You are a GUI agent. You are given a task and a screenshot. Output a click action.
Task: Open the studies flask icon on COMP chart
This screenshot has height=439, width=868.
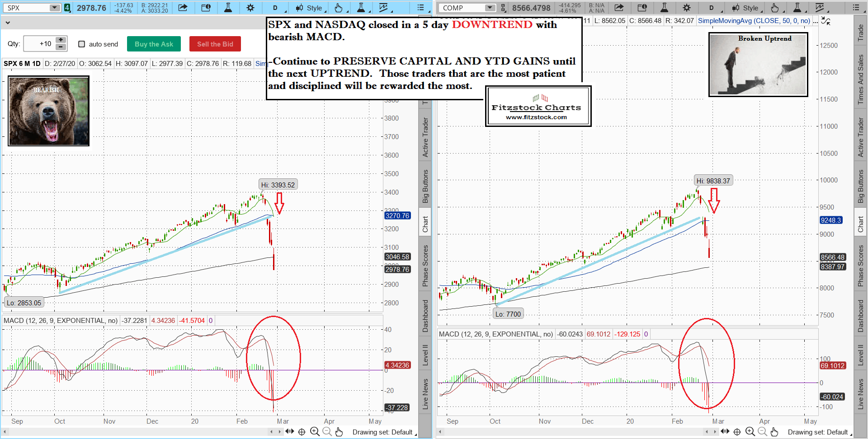[664, 8]
